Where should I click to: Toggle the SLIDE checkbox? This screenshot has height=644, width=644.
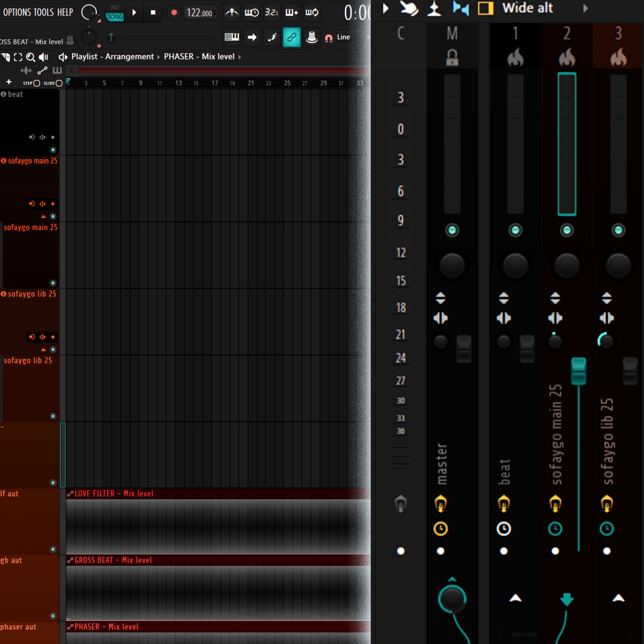click(x=59, y=83)
